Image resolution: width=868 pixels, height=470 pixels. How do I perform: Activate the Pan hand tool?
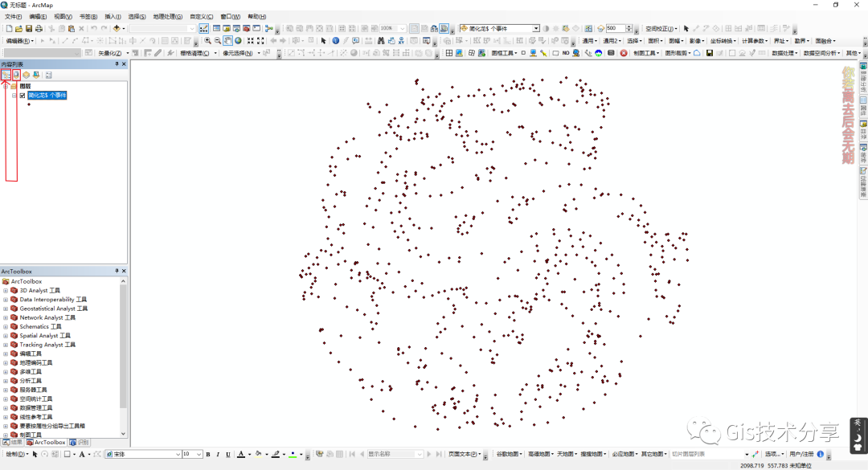(228, 40)
